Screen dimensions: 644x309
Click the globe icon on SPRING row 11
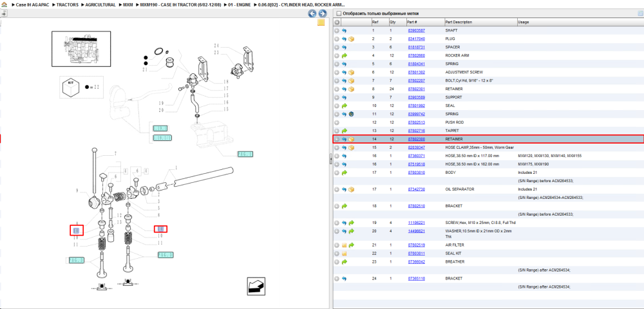point(352,114)
